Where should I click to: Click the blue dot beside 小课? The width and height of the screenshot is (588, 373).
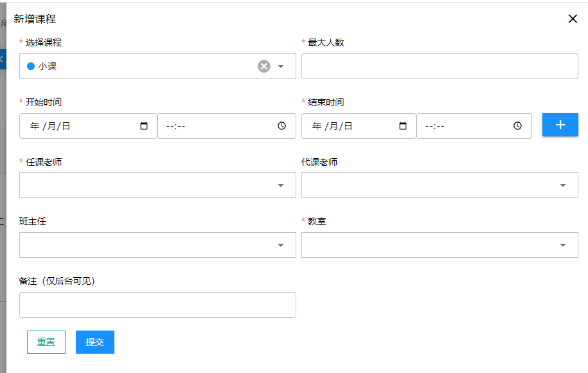point(31,66)
